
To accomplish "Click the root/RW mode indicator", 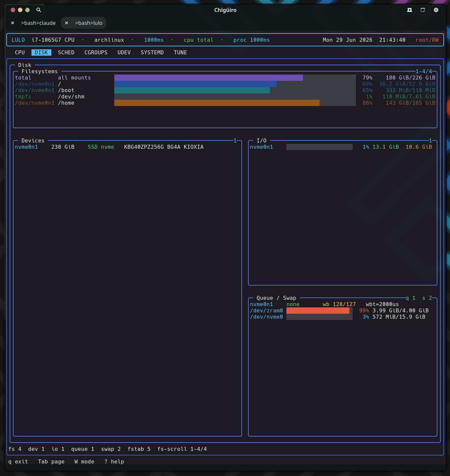I will [x=427, y=40].
